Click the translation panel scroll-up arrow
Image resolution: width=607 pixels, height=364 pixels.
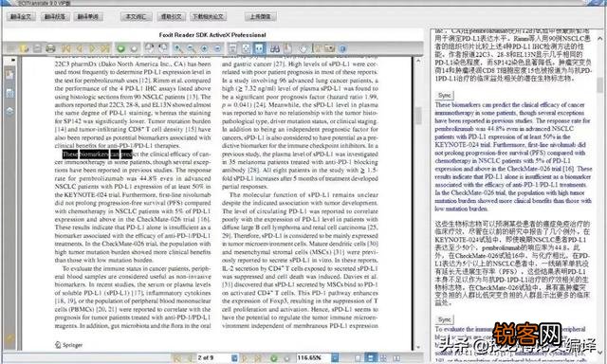click(x=600, y=38)
